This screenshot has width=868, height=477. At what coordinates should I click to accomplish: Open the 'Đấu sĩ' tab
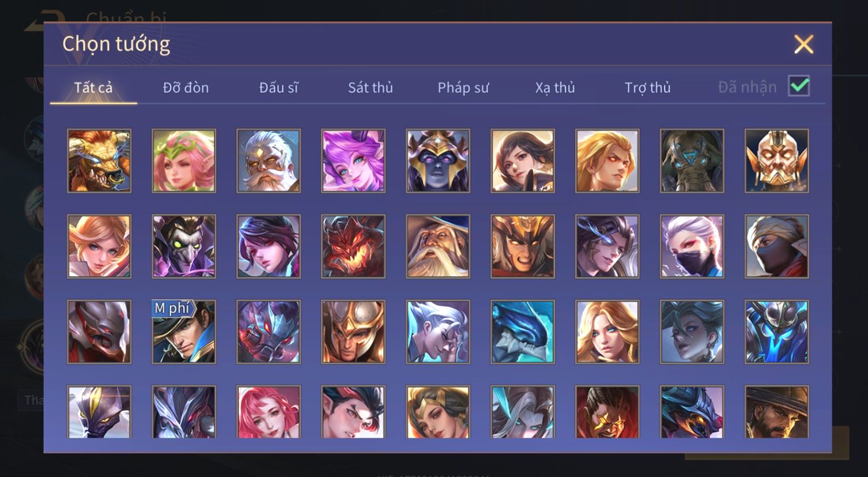pos(278,88)
